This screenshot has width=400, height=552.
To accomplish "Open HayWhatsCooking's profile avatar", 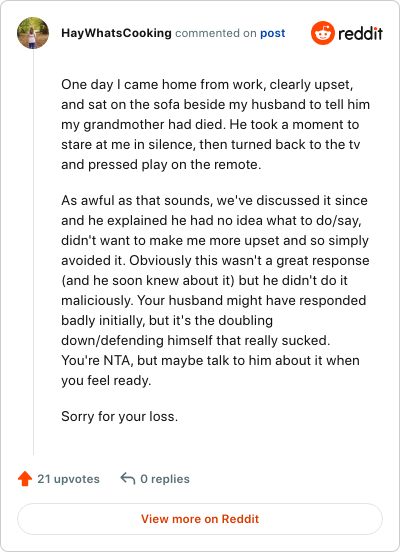I will [x=33, y=33].
